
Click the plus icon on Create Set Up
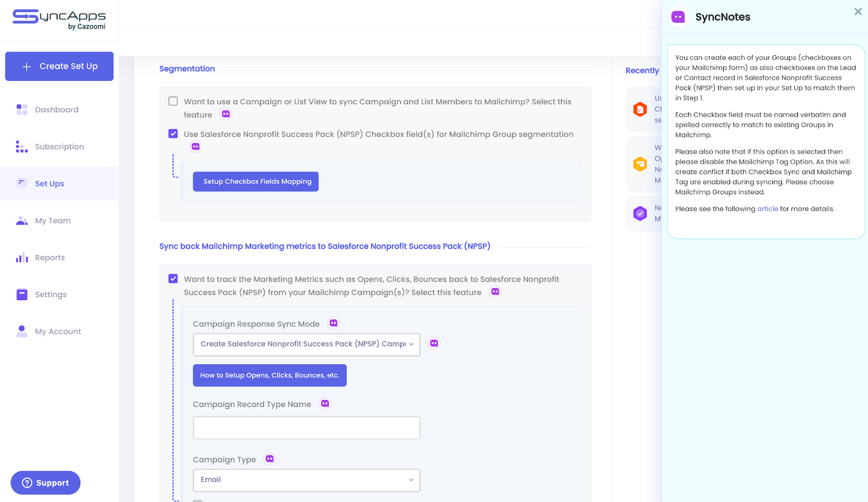click(x=27, y=66)
